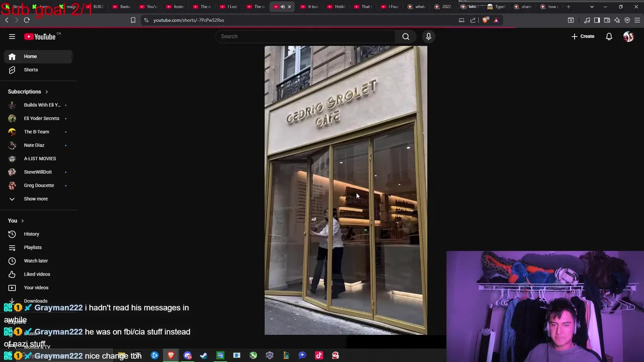The width and height of the screenshot is (644, 362).
Task: Open a new browser tab
Action: [569, 7]
